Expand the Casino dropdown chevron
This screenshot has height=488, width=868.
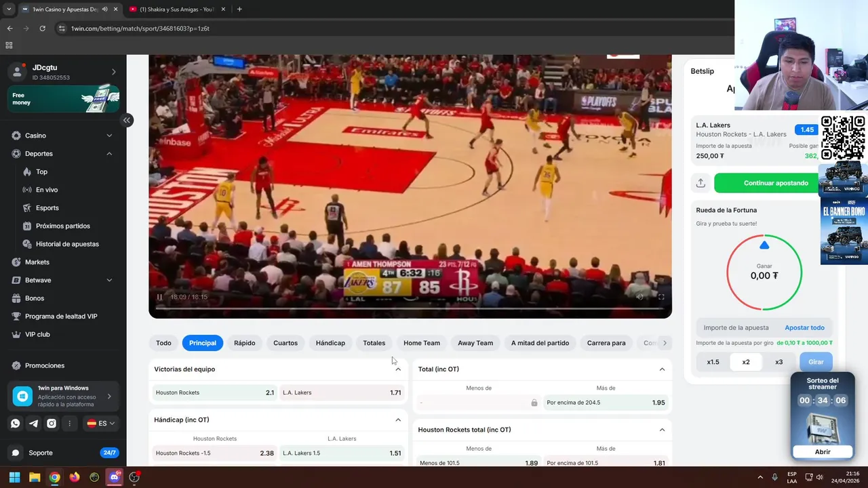109,136
